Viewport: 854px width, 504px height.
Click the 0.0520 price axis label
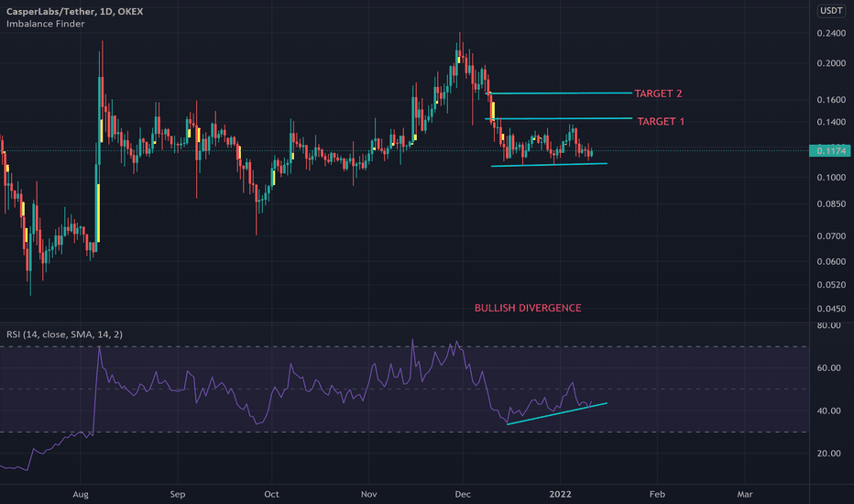pos(831,286)
